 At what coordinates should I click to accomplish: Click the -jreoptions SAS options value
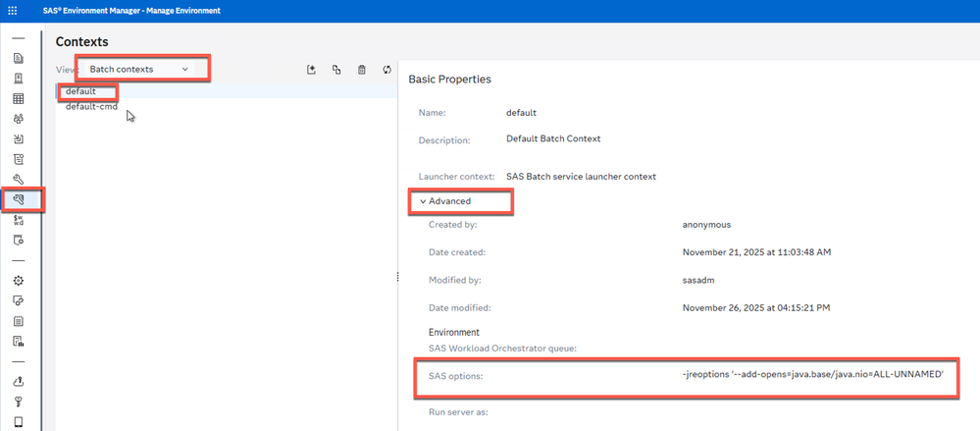point(812,375)
